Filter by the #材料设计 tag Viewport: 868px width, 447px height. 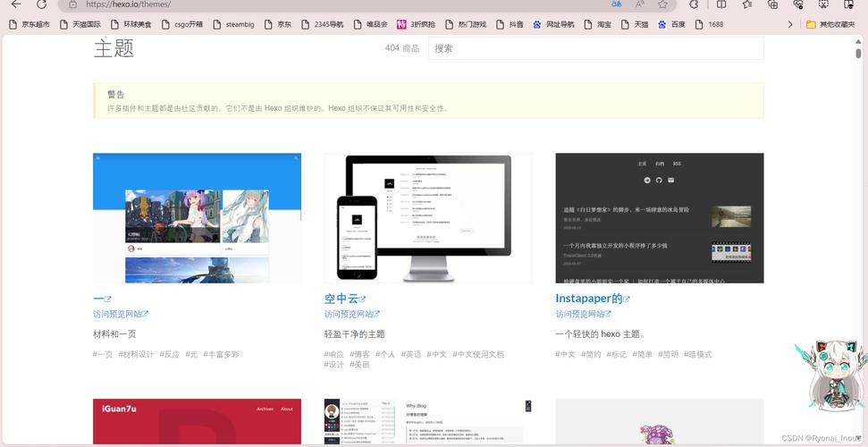click(136, 354)
